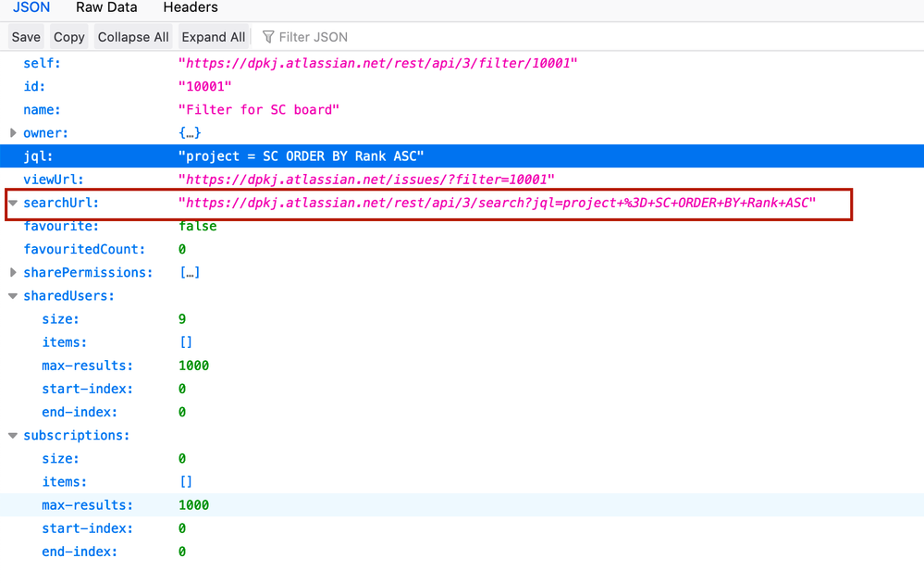This screenshot has height=583, width=924.
Task: Click the id value "10001"
Action: 205,87
